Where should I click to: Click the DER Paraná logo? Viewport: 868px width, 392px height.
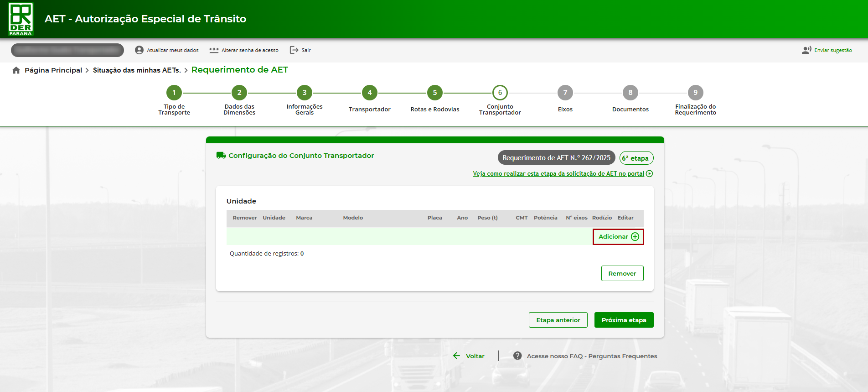click(21, 19)
